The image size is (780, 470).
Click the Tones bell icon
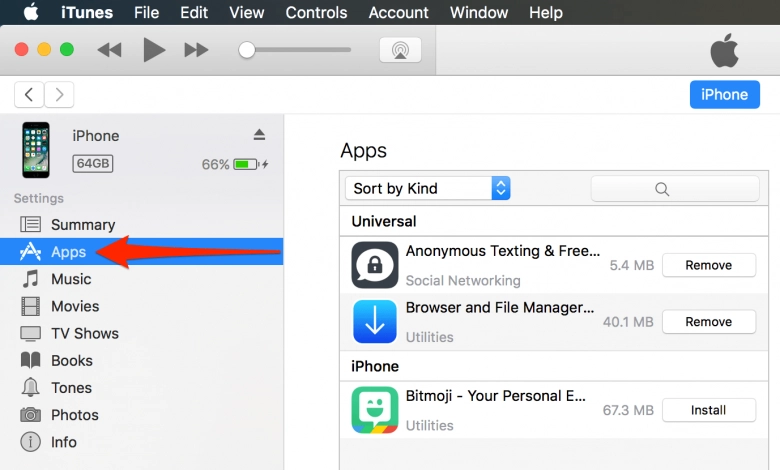(x=30, y=387)
